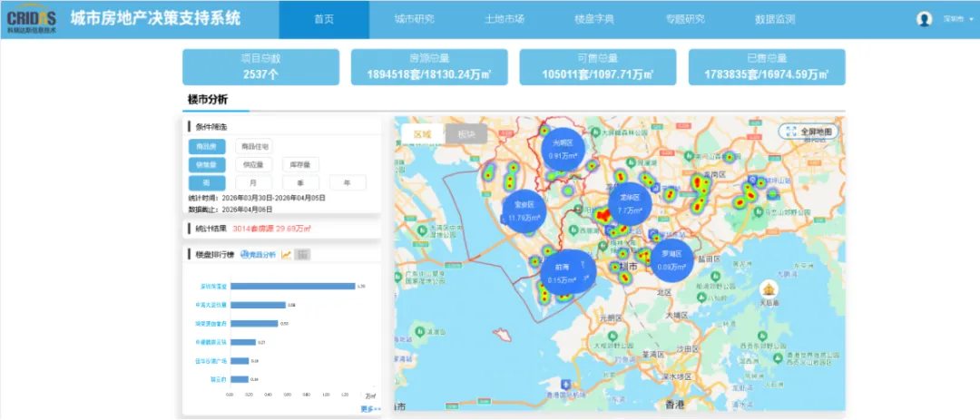
Task: Select the 年 period option
Action: pyautogui.click(x=348, y=183)
